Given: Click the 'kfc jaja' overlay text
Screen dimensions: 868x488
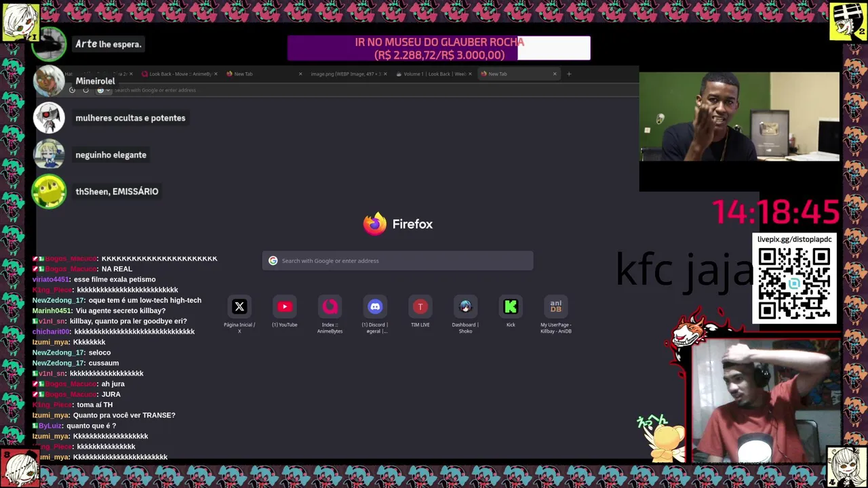Looking at the screenshot, I should coord(684,270).
